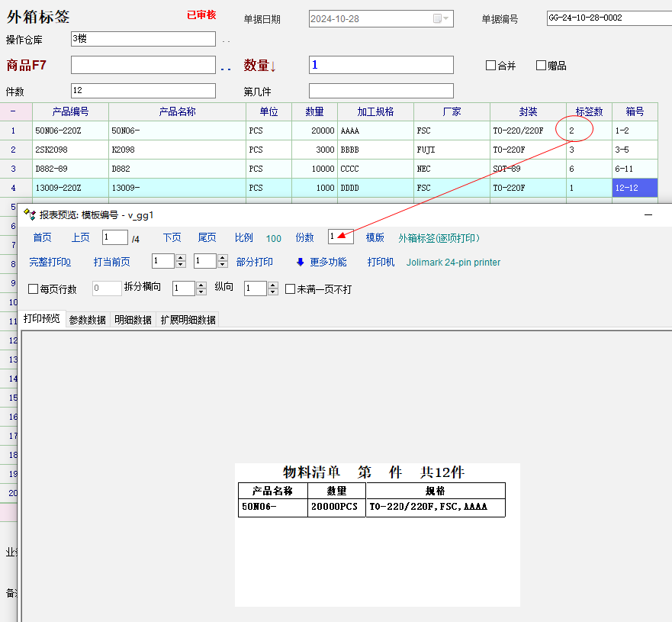Image resolution: width=672 pixels, height=622 pixels.
Task: Increase the 纵向 spinner value
Action: pos(272,285)
